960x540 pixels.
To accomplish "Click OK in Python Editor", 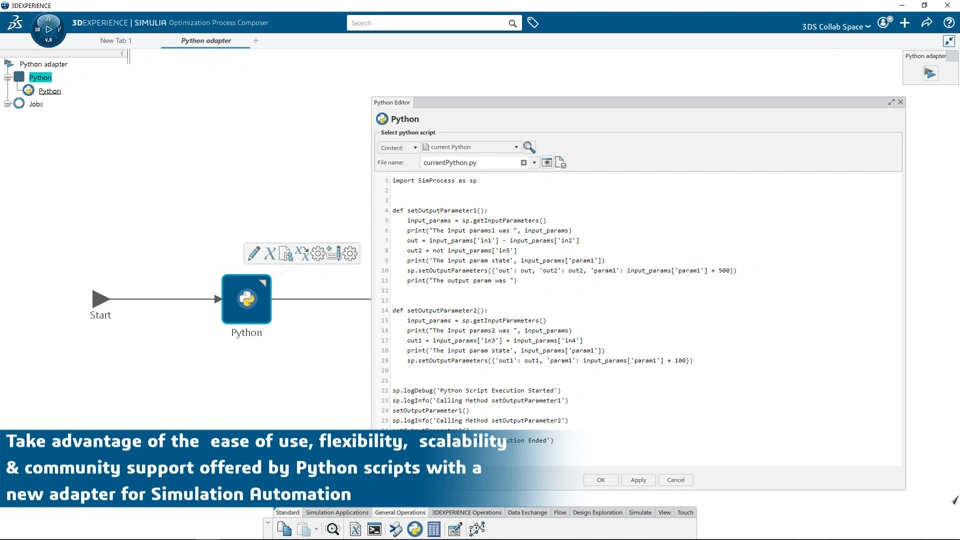I will click(x=601, y=480).
